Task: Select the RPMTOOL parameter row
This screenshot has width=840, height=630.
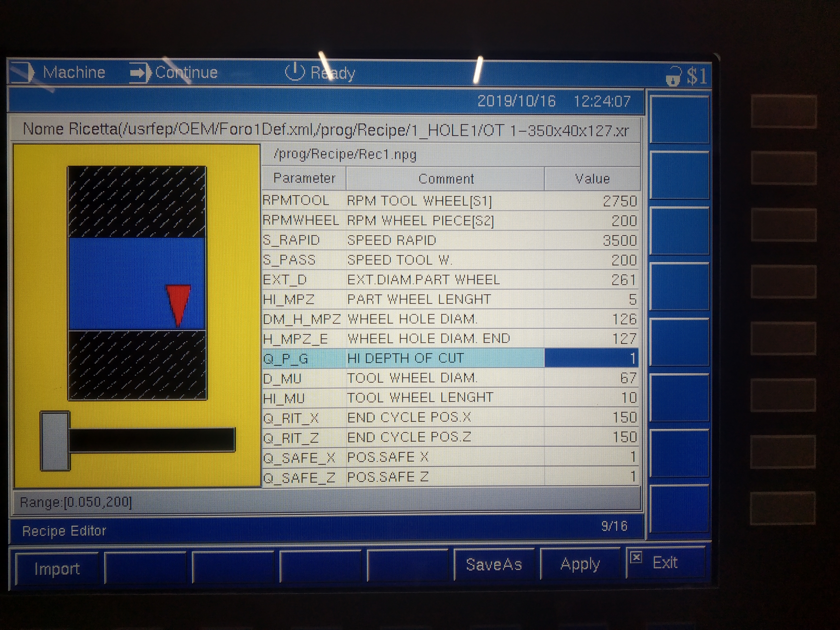Action: point(450,201)
